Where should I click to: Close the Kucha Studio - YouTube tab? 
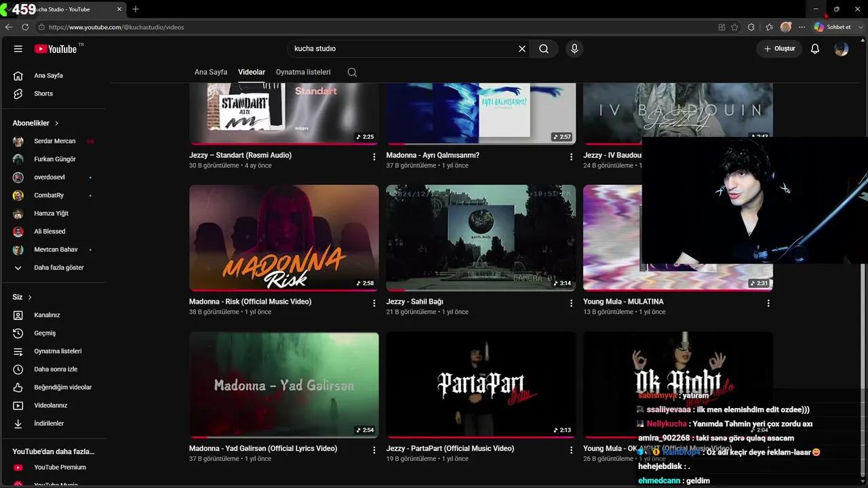pyautogui.click(x=119, y=9)
